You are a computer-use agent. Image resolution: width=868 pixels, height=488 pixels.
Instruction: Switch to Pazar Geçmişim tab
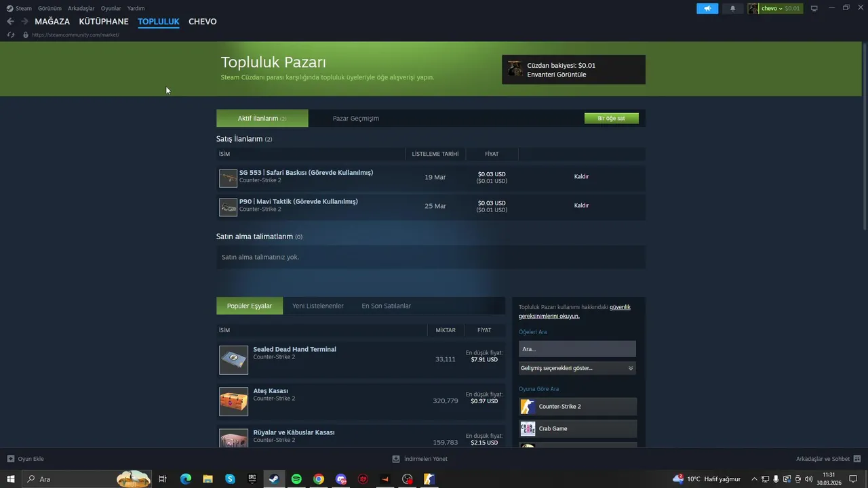click(356, 119)
